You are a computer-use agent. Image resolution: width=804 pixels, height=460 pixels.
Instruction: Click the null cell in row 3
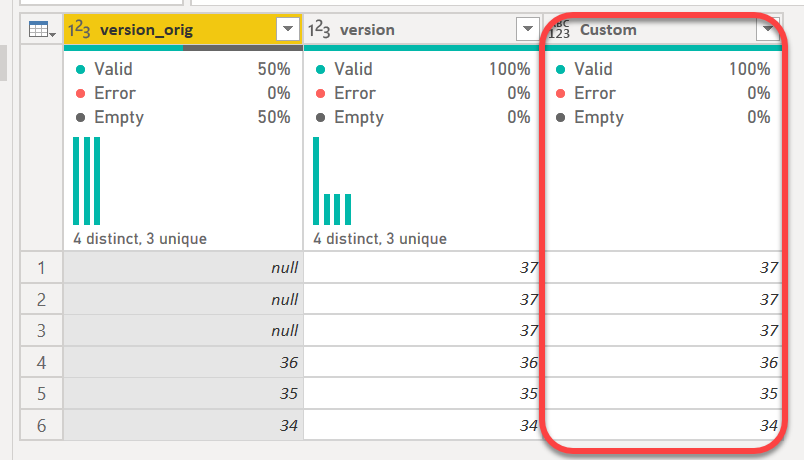(x=183, y=330)
